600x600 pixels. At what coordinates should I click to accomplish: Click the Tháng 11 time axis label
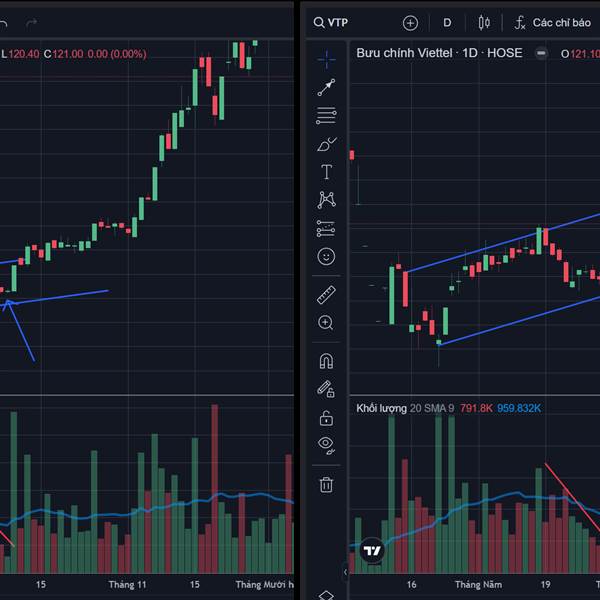tap(127, 585)
